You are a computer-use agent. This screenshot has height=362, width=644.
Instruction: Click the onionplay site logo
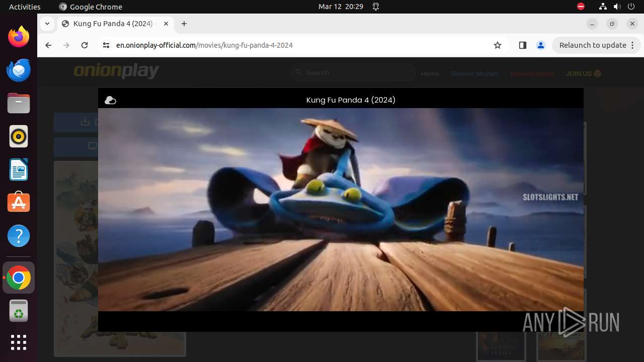[x=116, y=71]
